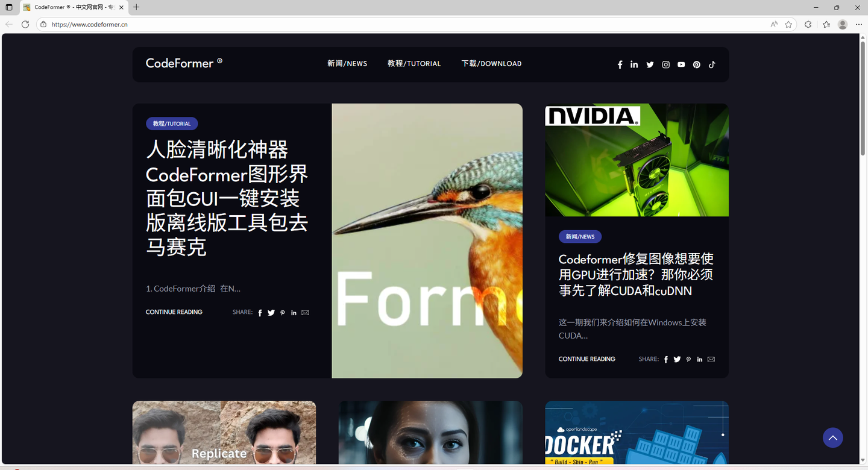Image resolution: width=868 pixels, height=470 pixels.
Task: Share the 人脸清晰化神器 article on Facebook
Action: (260, 313)
